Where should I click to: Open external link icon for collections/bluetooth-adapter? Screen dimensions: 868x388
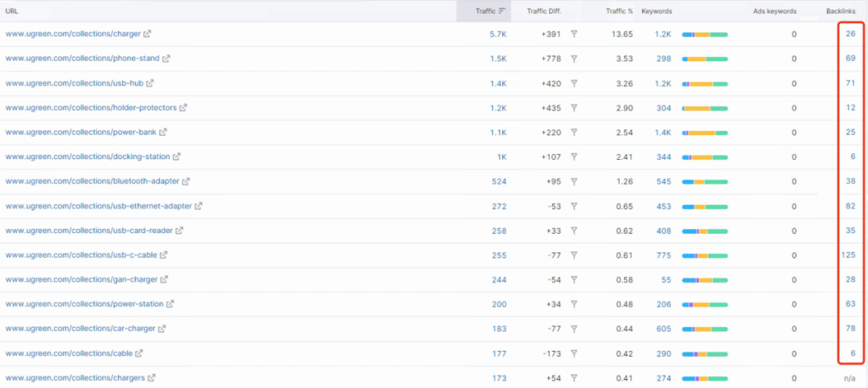pyautogui.click(x=186, y=181)
